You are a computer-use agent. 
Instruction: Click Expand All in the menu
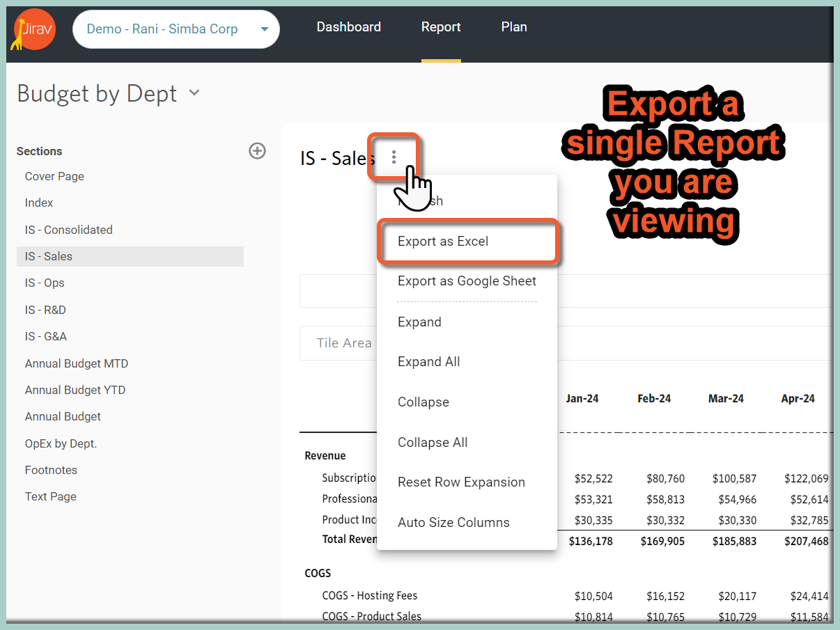428,361
